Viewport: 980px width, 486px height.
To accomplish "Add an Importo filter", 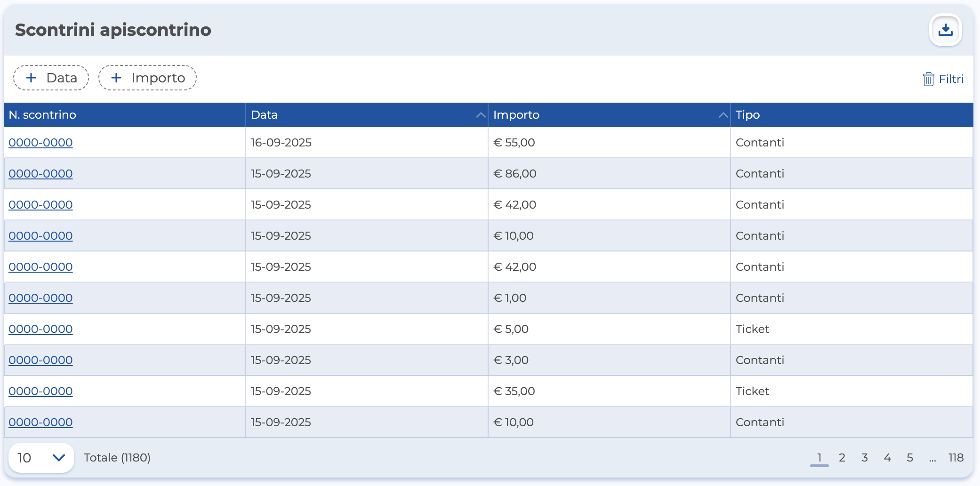I will pyautogui.click(x=147, y=78).
